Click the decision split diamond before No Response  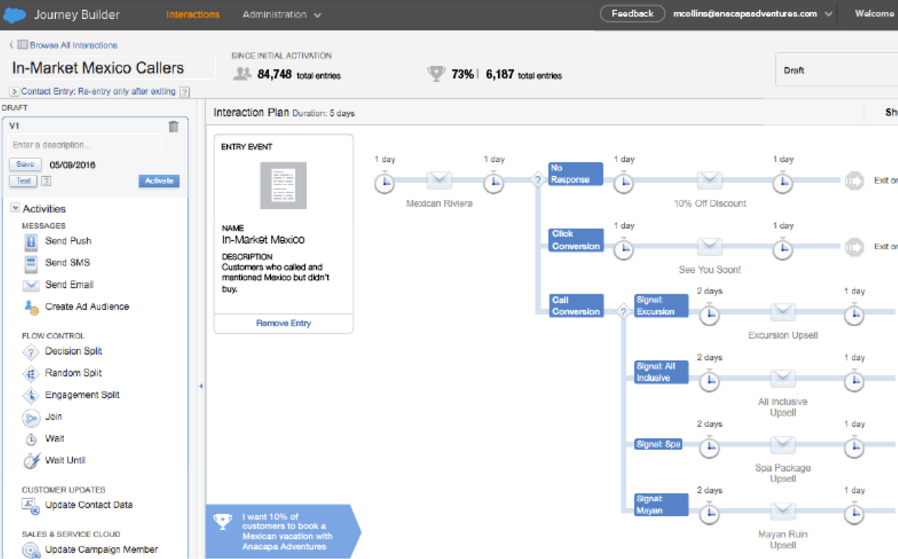[x=537, y=180]
